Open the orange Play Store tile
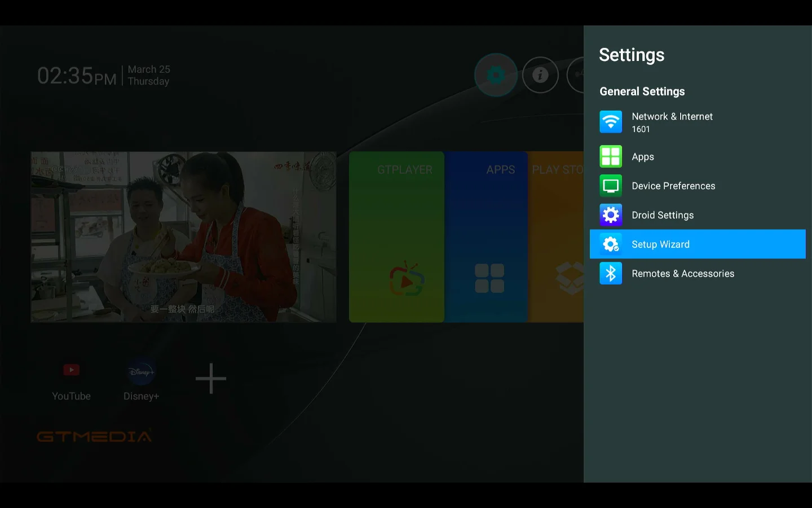812x508 pixels. tap(556, 237)
